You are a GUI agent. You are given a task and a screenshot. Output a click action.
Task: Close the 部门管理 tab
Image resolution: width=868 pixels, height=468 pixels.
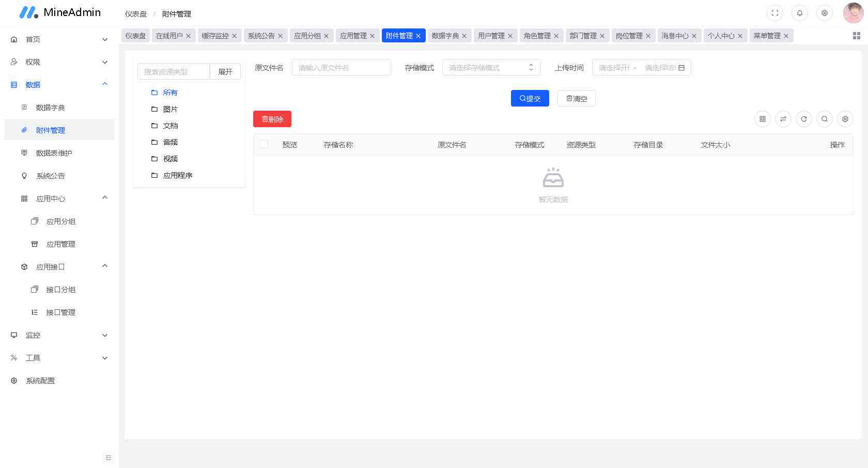coord(602,36)
